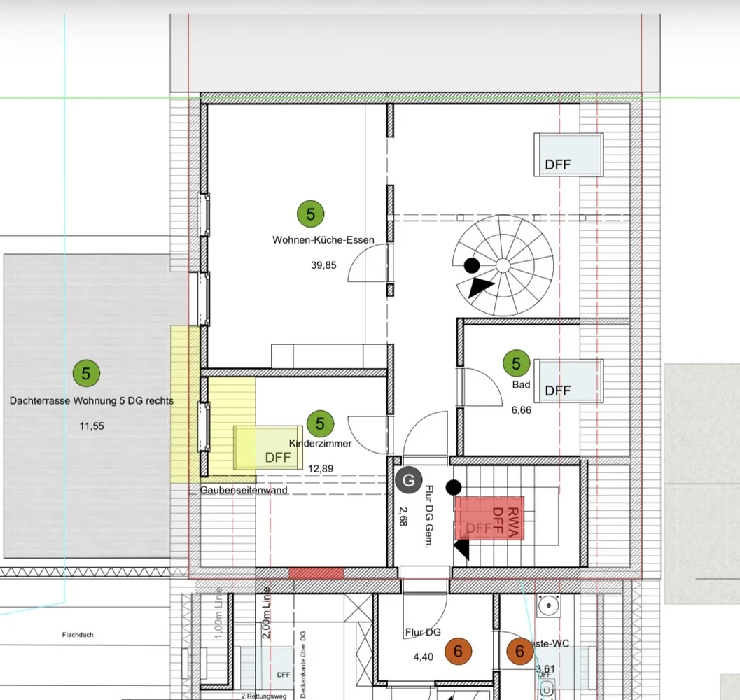Image resolution: width=740 pixels, height=700 pixels.
Task: Click area value 11,55
Action: (x=92, y=426)
